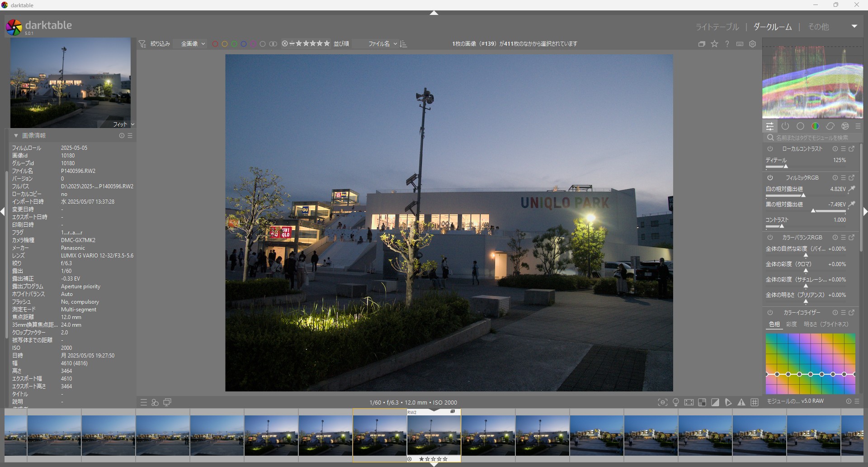Toggle raw overexposed indicator checkerboard icon
Image resolution: width=868 pixels, height=467 pixels.
click(x=702, y=402)
